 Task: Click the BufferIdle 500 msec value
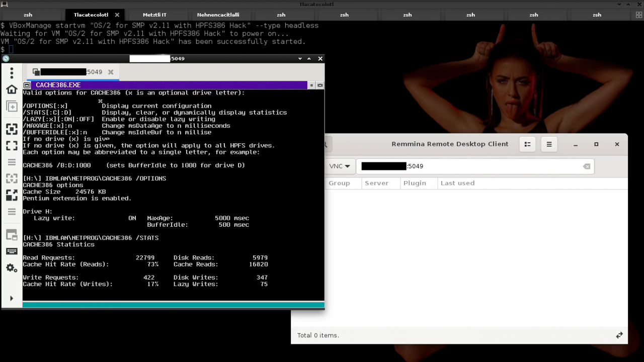coord(233,225)
